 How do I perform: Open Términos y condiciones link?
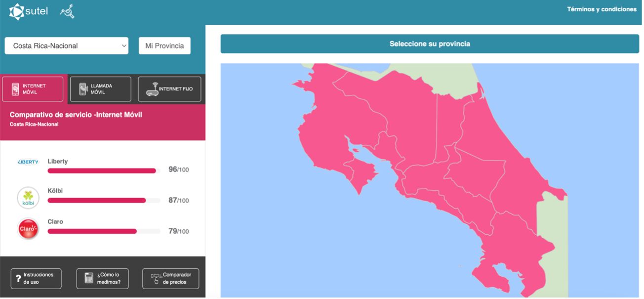[602, 9]
